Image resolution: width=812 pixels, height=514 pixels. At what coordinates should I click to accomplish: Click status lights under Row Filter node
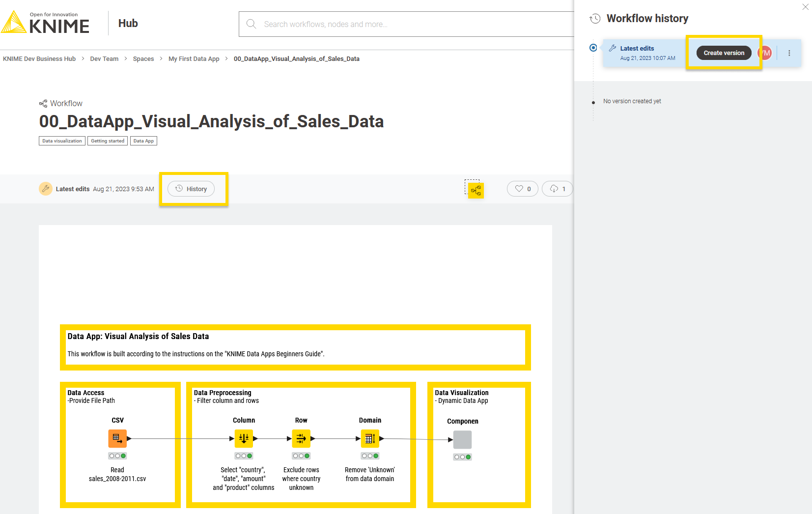pos(301,456)
